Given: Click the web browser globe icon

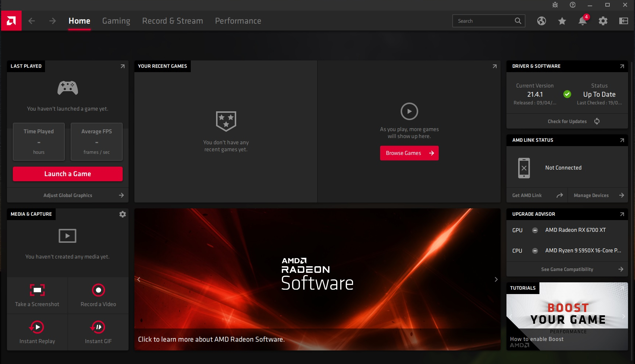Looking at the screenshot, I should pos(541,21).
